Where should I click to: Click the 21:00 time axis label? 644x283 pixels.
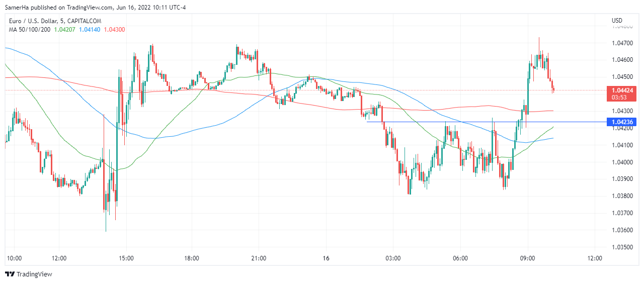pos(259,258)
